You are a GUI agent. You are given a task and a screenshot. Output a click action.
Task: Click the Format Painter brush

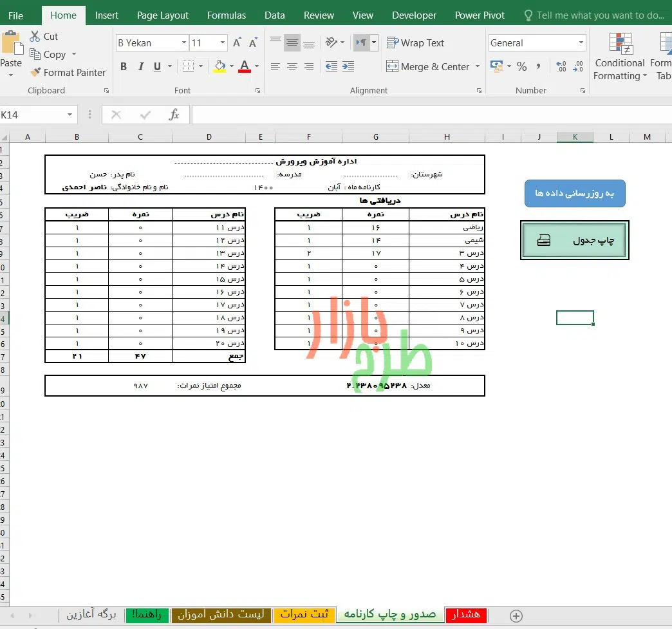[35, 73]
